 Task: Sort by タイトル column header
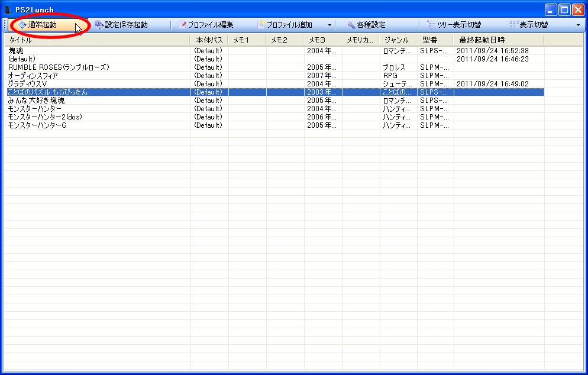98,40
